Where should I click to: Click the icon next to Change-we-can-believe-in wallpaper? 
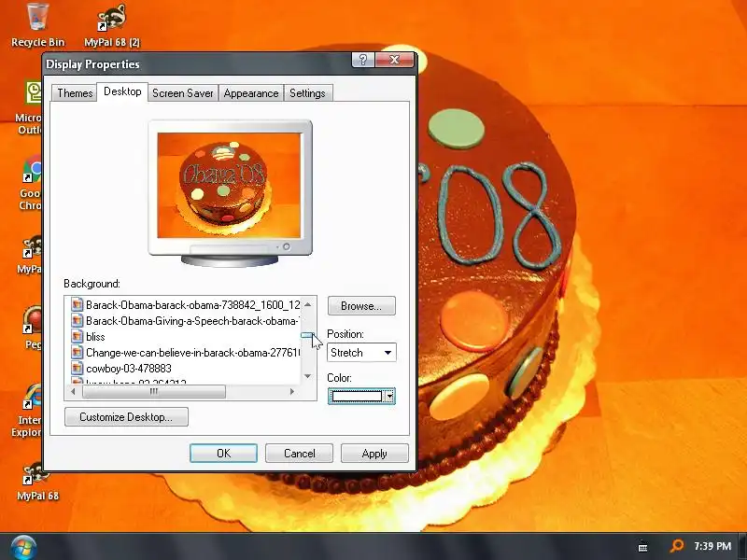pos(78,352)
